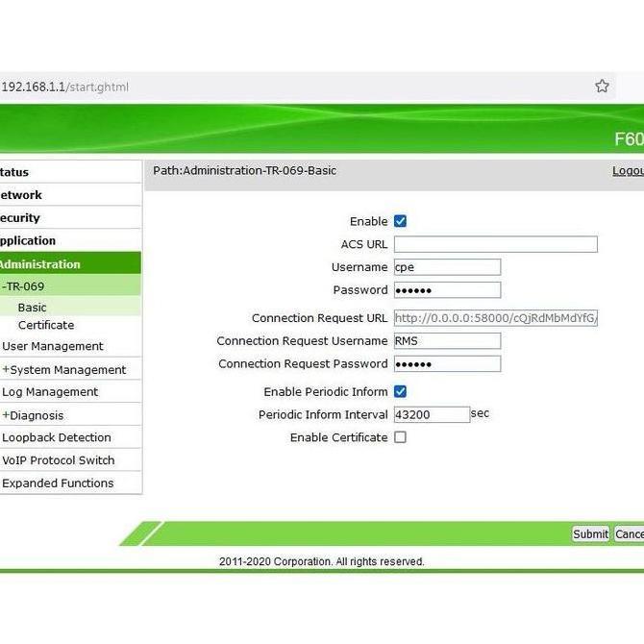Screen dimensions: 644x644
Task: Open the Certificate subpage
Action: 46,325
